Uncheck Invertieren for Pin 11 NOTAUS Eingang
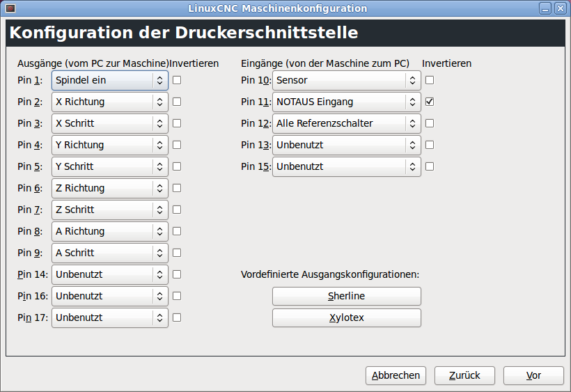The height and width of the screenshot is (392, 571). (430, 102)
